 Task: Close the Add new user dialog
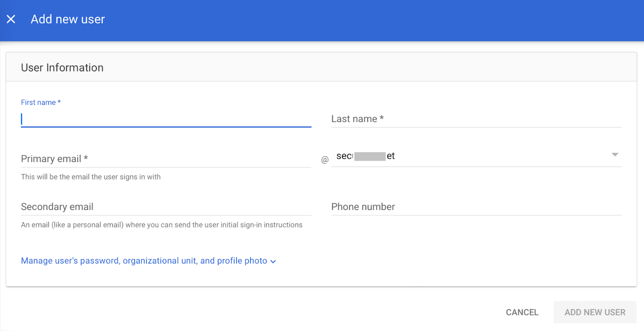pyautogui.click(x=11, y=19)
